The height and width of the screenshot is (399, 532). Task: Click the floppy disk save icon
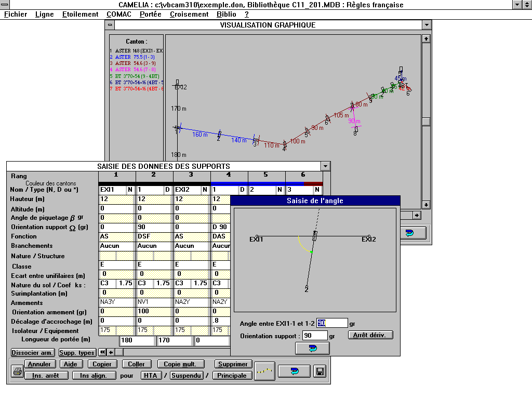pyautogui.click(x=320, y=371)
